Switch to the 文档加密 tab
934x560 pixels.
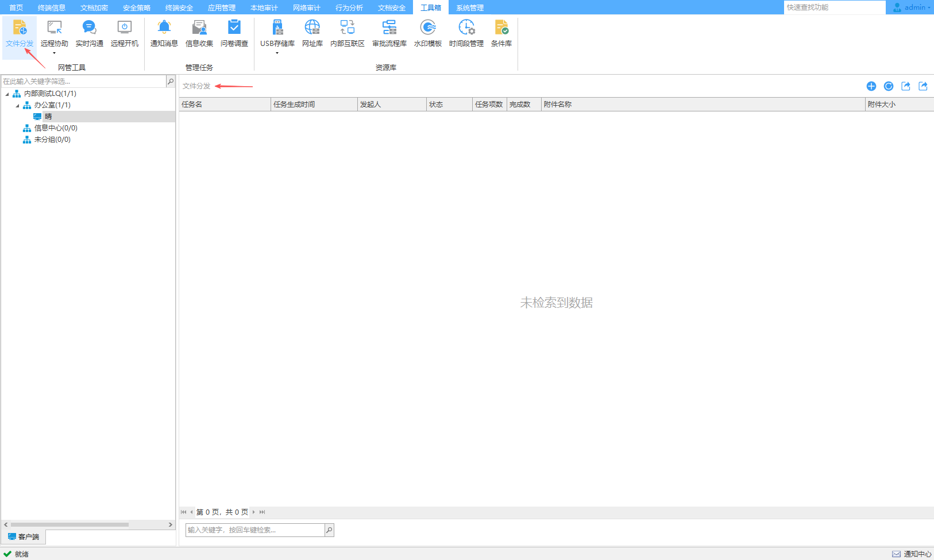coord(94,7)
